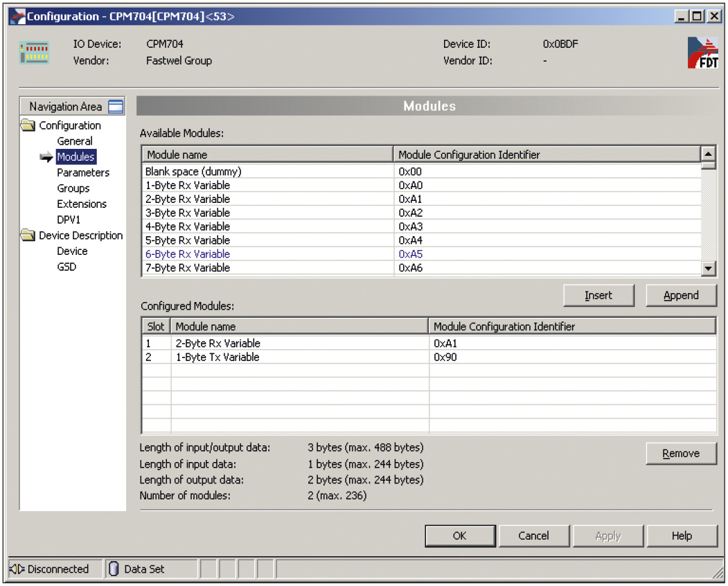Open the Extensions navigation item
The width and height of the screenshot is (728, 586).
82,204
